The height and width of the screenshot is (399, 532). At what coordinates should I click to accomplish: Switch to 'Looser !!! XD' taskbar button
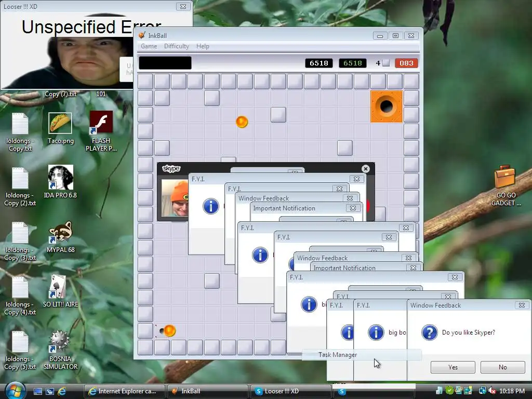click(x=290, y=391)
